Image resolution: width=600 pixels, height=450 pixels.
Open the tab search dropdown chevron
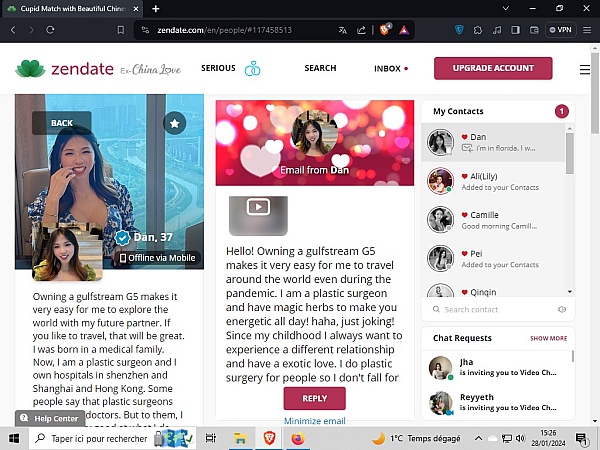click(505, 8)
